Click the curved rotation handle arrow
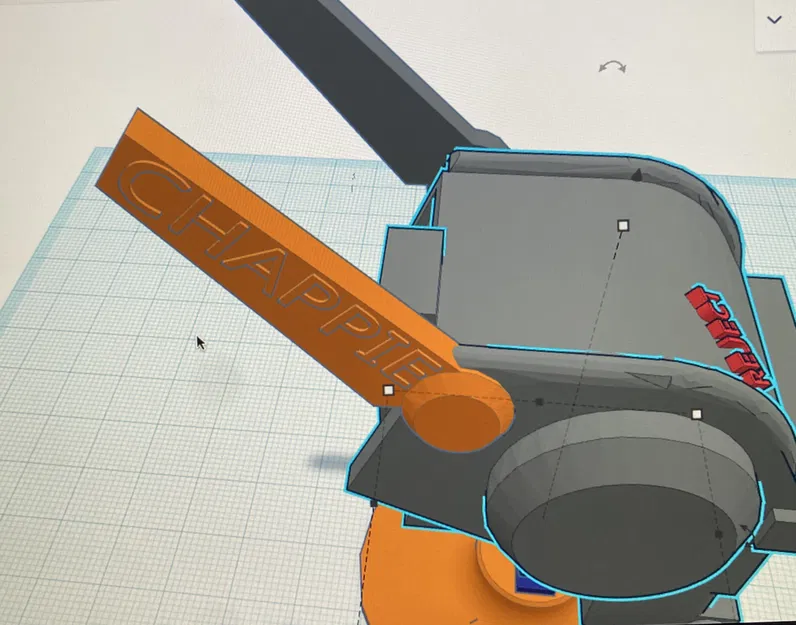 click(612, 67)
